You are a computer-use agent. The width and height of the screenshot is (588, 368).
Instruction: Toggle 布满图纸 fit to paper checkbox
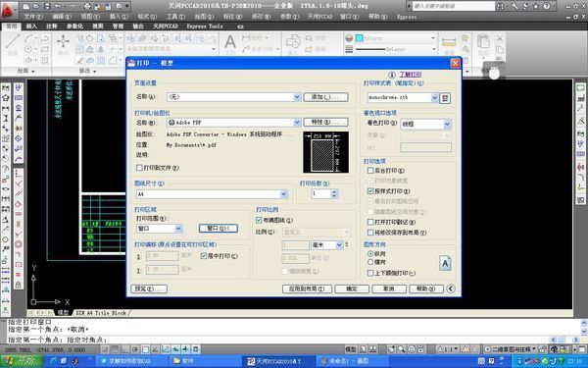click(x=259, y=220)
